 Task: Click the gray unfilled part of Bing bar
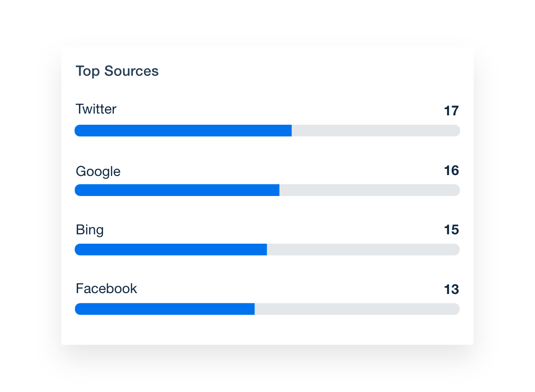(363, 249)
